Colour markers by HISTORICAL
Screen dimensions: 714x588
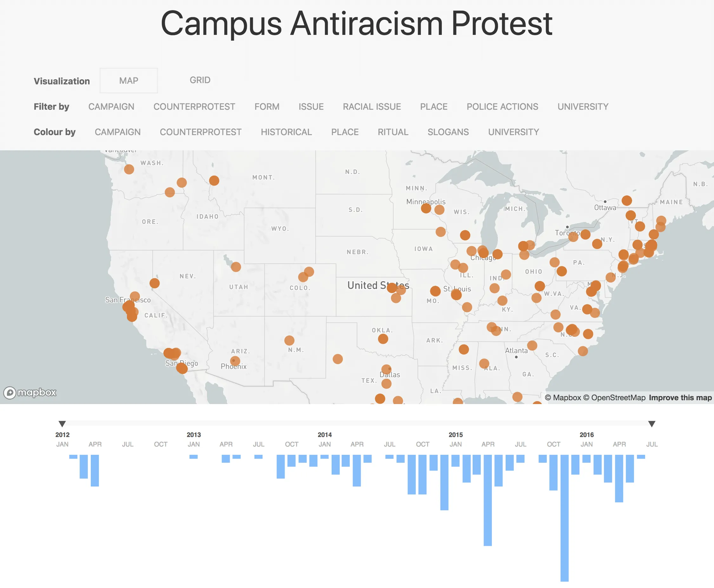286,132
